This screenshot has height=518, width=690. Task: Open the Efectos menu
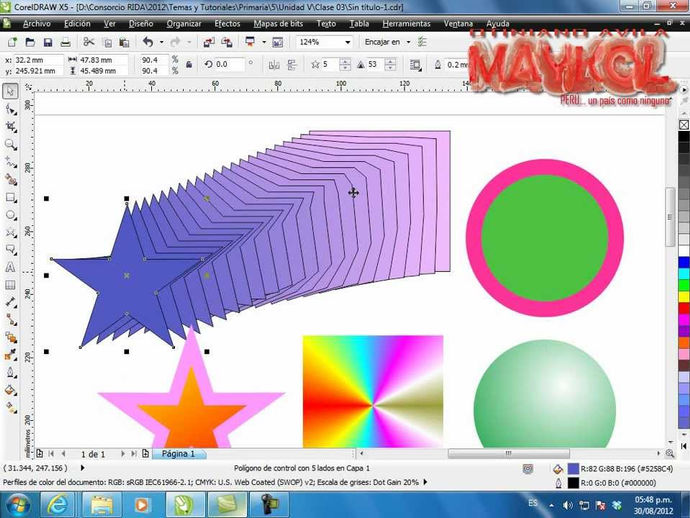click(228, 24)
